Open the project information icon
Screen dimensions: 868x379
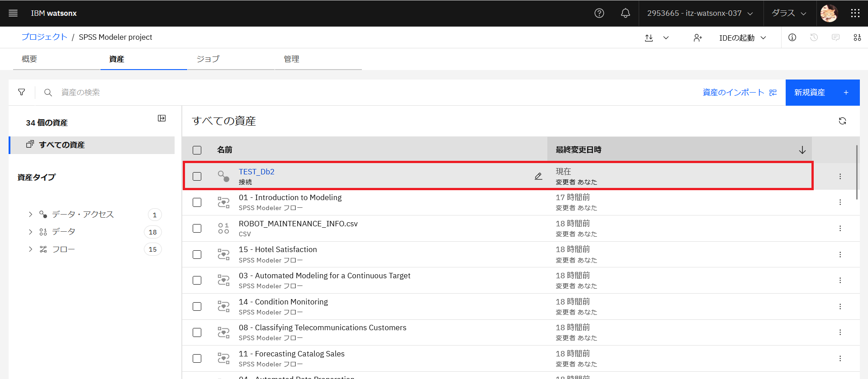coord(792,37)
